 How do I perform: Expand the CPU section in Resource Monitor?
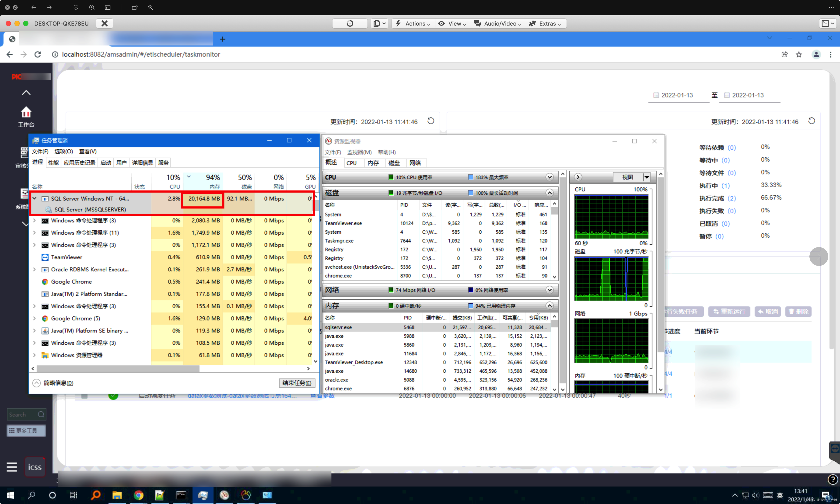(x=549, y=177)
